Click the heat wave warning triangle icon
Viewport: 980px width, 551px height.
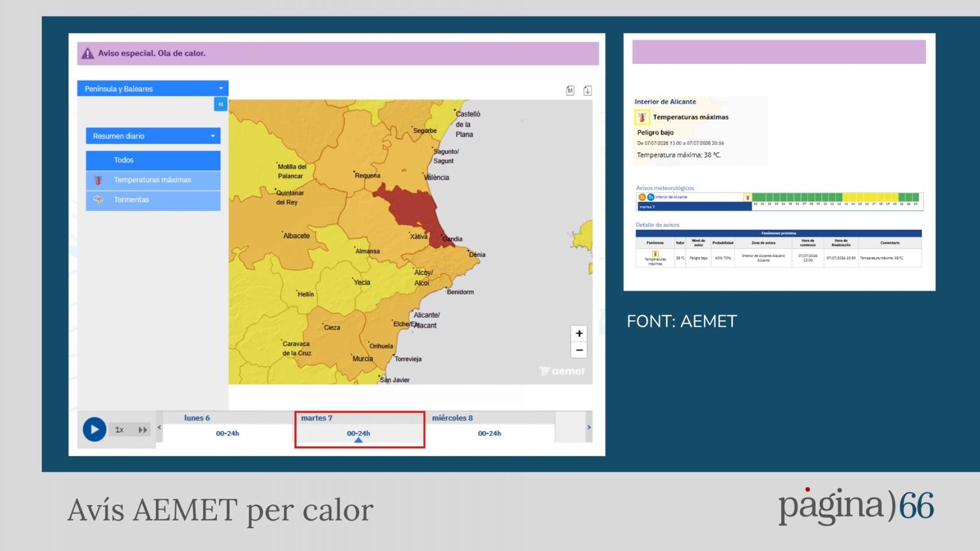pyautogui.click(x=87, y=53)
